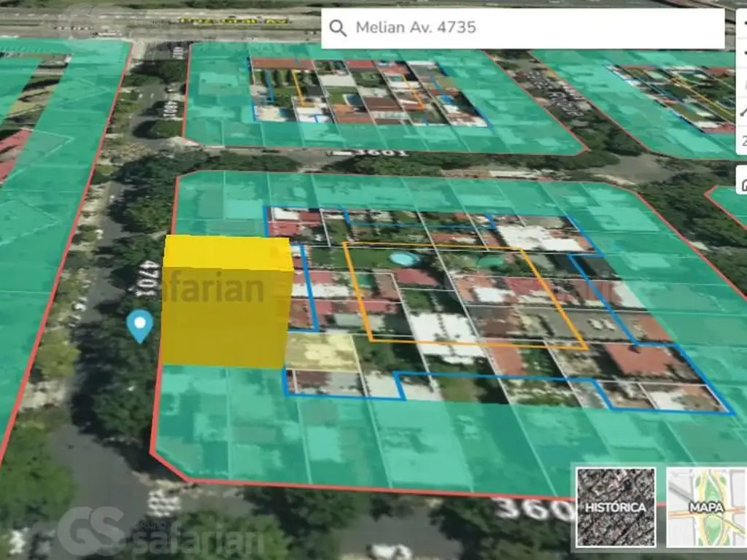Switch to the HISTÓRICA imagery layer
The height and width of the screenshot is (560, 747).
click(615, 507)
